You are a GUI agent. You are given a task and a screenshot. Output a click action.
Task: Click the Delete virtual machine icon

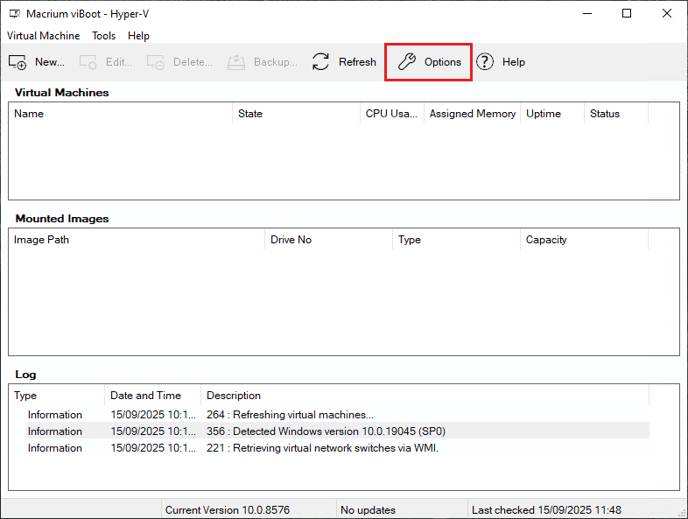click(156, 62)
